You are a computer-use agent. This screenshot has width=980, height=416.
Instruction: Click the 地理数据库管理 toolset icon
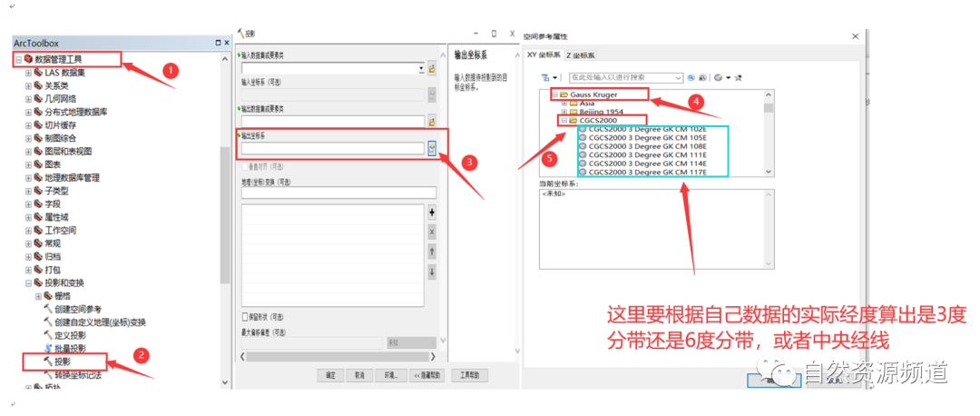38,178
